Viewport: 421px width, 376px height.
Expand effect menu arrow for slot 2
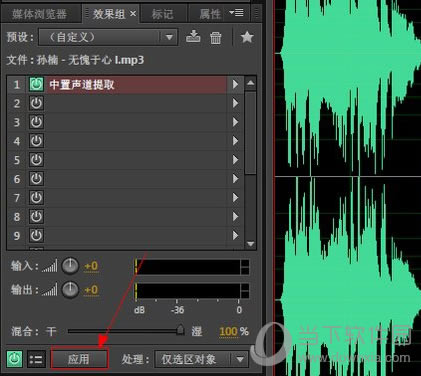tap(235, 103)
